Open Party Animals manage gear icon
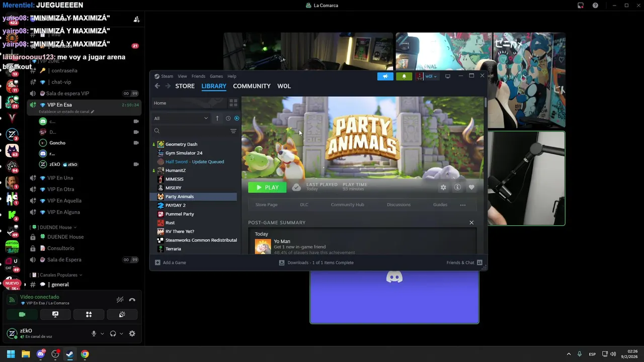 (x=443, y=188)
